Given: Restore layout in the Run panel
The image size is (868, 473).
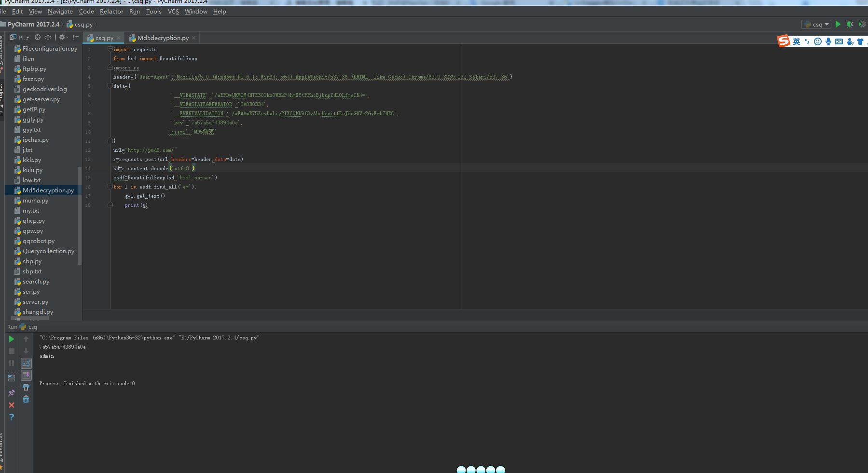Looking at the screenshot, I should [12, 378].
